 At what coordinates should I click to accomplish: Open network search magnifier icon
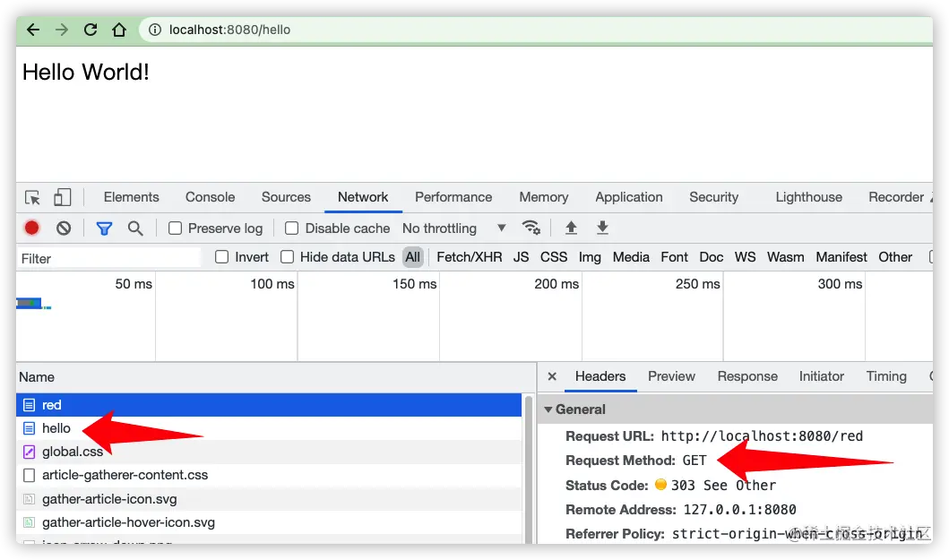click(x=135, y=228)
